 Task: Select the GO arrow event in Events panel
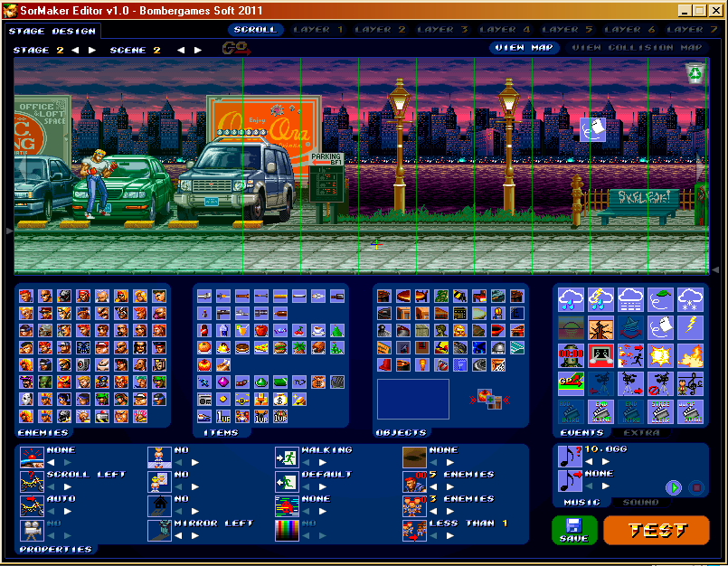point(571,383)
